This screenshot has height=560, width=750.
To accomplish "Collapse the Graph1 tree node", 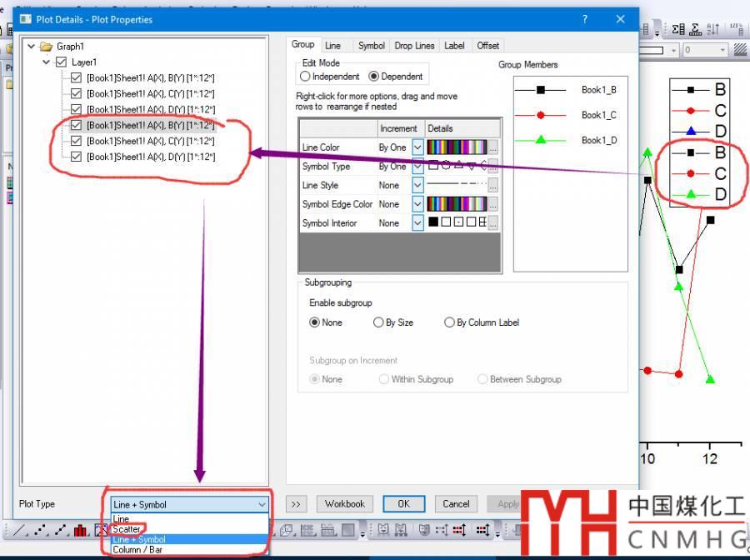I will click(32, 47).
